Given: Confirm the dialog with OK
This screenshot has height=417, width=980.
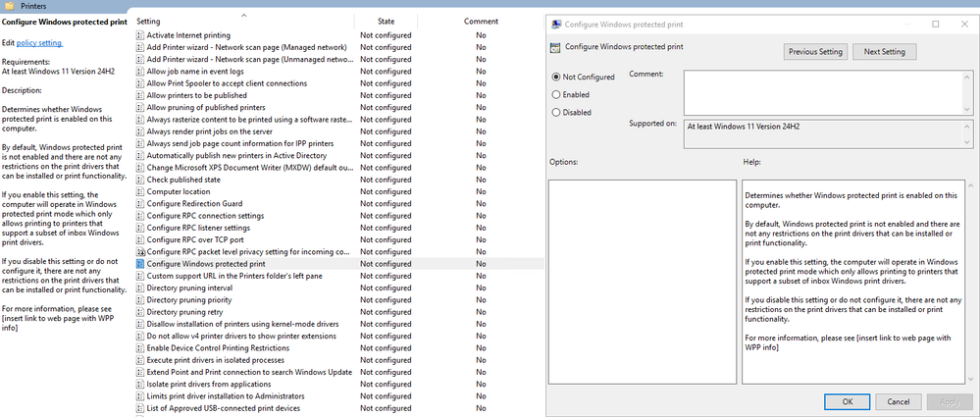Looking at the screenshot, I should tap(847, 401).
